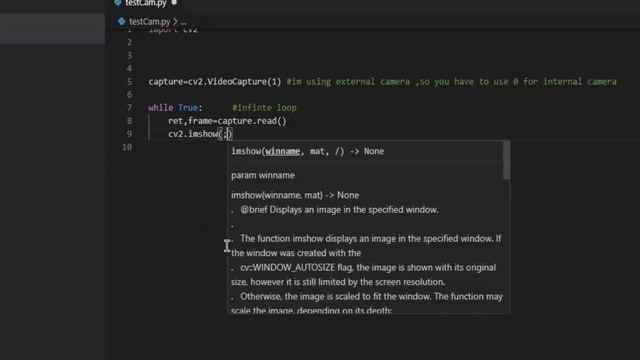Click the unsaved-changes dot on testCam.py tab
Screen dimensions: 640x360
click(174, 2)
